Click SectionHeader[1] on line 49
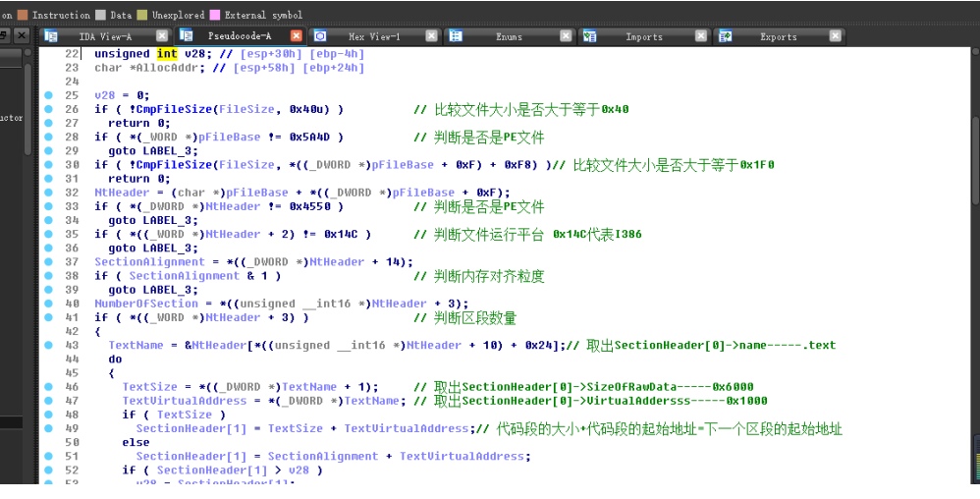The width and height of the screenshot is (980, 499). tap(191, 429)
